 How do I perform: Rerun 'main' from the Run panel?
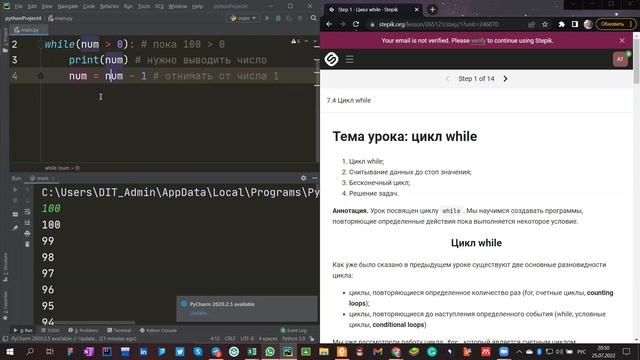point(16,190)
